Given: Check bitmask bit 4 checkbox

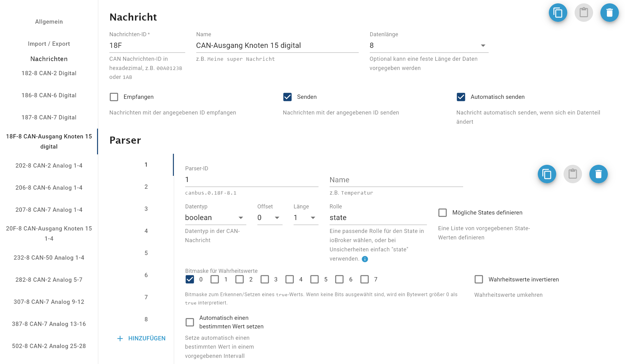Looking at the screenshot, I should tap(290, 279).
